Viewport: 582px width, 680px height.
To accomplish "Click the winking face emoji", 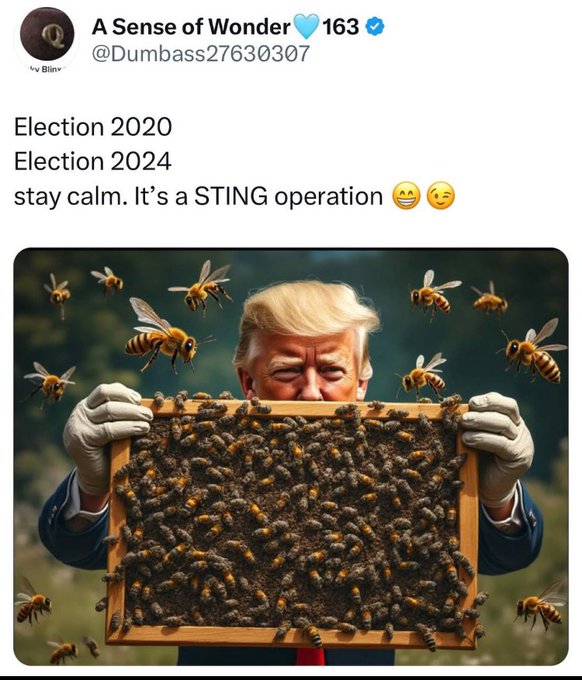I will [x=441, y=196].
